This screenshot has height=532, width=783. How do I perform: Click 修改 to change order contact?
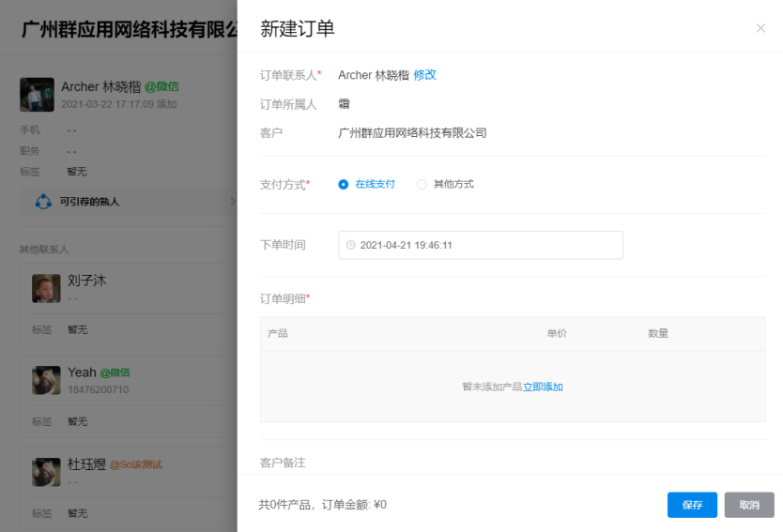[x=424, y=75]
